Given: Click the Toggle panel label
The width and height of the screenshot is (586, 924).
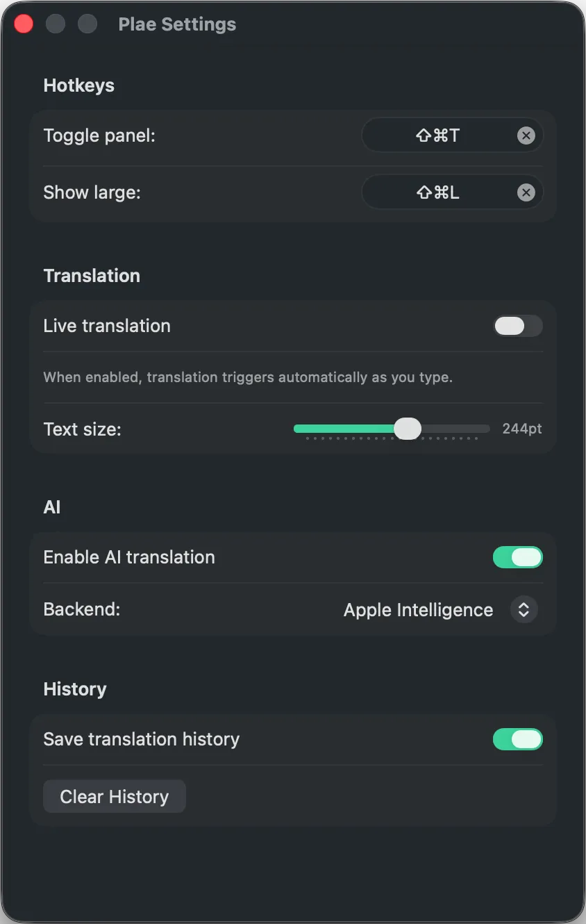Looking at the screenshot, I should pyautogui.click(x=99, y=135).
